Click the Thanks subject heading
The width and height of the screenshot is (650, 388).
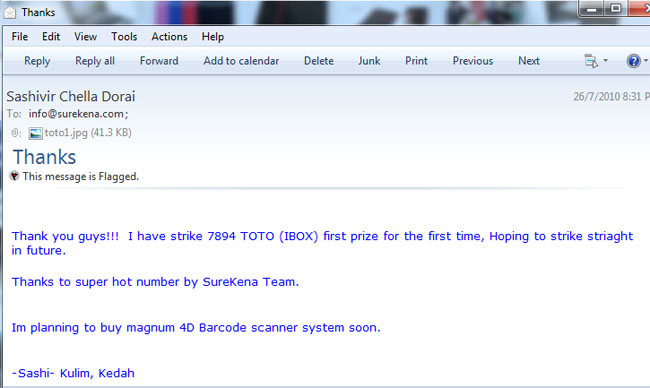tap(44, 157)
